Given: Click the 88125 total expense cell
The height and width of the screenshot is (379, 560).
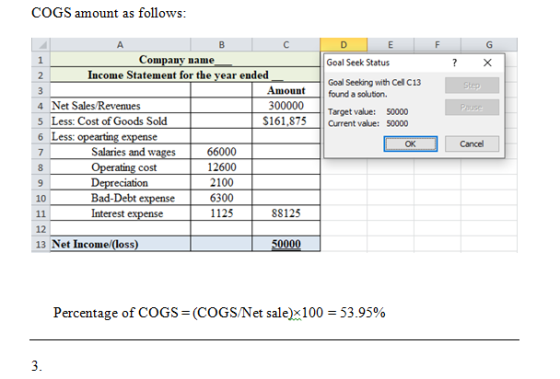Looking at the screenshot, I should point(286,213).
